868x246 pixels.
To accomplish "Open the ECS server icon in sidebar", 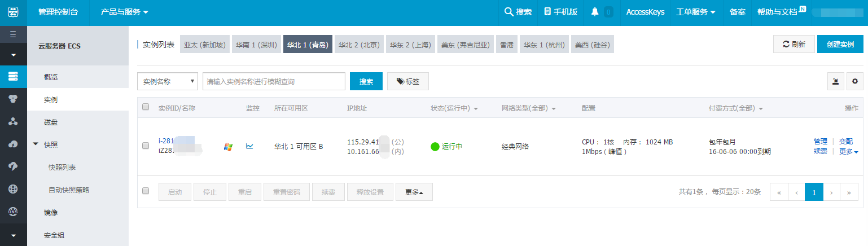I will click(x=13, y=76).
